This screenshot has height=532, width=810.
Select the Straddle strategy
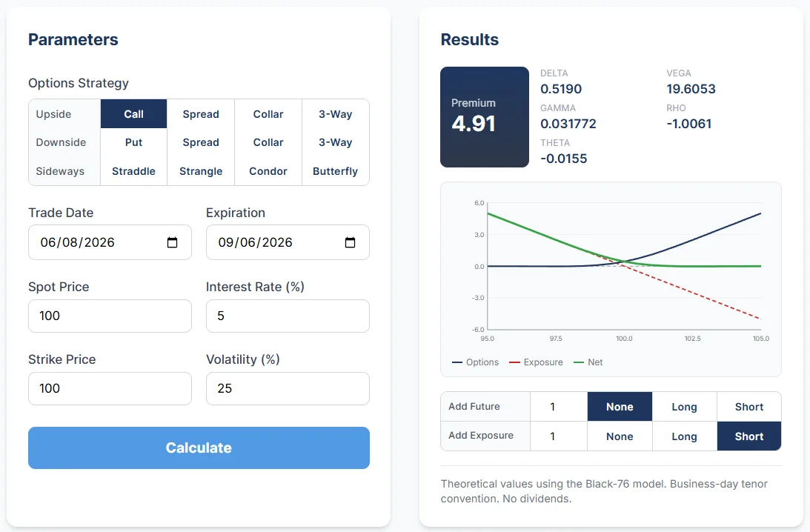pyautogui.click(x=134, y=171)
